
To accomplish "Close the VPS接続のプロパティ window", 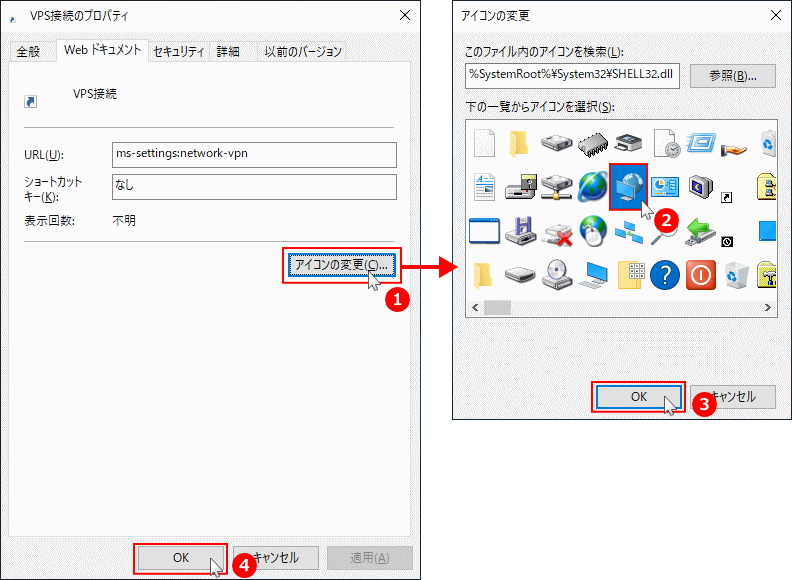I will pyautogui.click(x=405, y=15).
